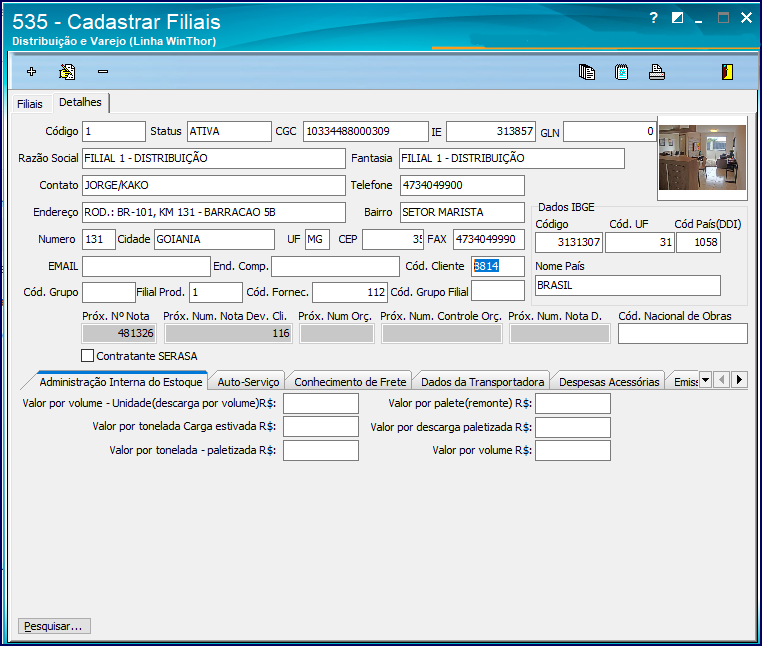The image size is (762, 646).
Task: Click Valor por tonelada Carga estivada field
Action: (321, 426)
